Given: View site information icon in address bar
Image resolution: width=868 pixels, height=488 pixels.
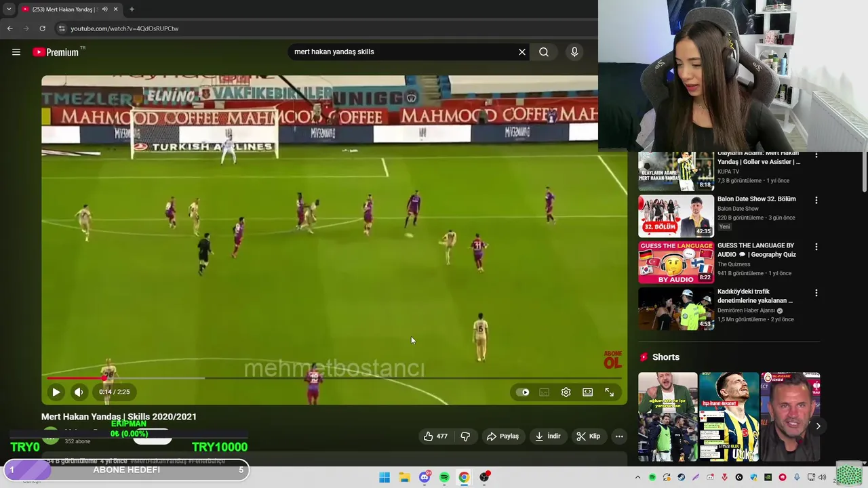Looking at the screenshot, I should click(x=61, y=28).
